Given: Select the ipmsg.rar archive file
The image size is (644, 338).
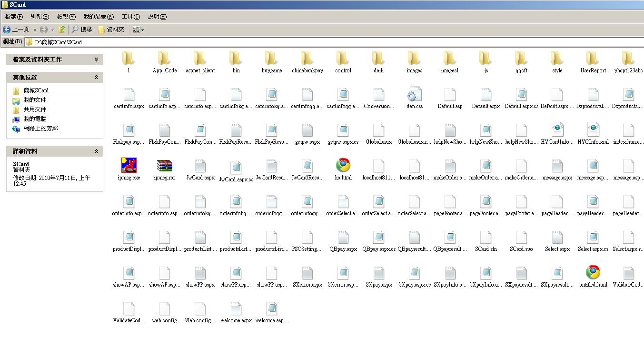Looking at the screenshot, I should 164,166.
